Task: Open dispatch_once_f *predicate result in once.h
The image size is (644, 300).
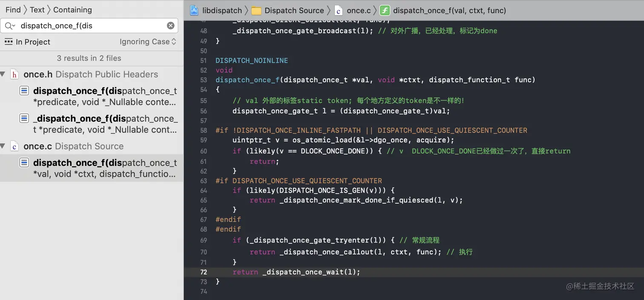Action: [x=92, y=97]
